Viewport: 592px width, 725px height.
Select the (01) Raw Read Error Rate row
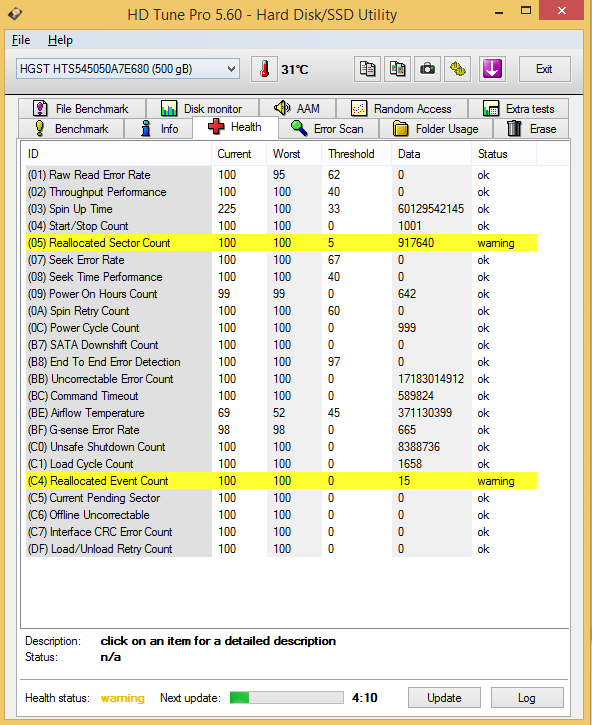tap(281, 175)
